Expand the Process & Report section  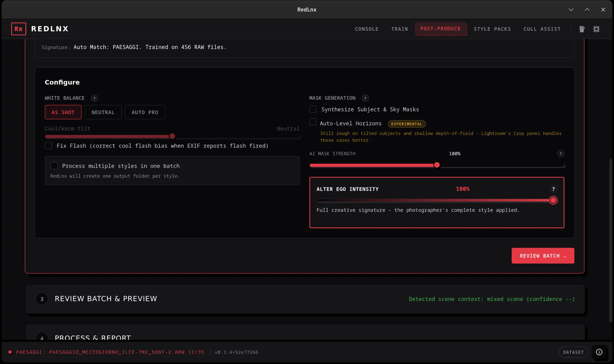click(305, 332)
